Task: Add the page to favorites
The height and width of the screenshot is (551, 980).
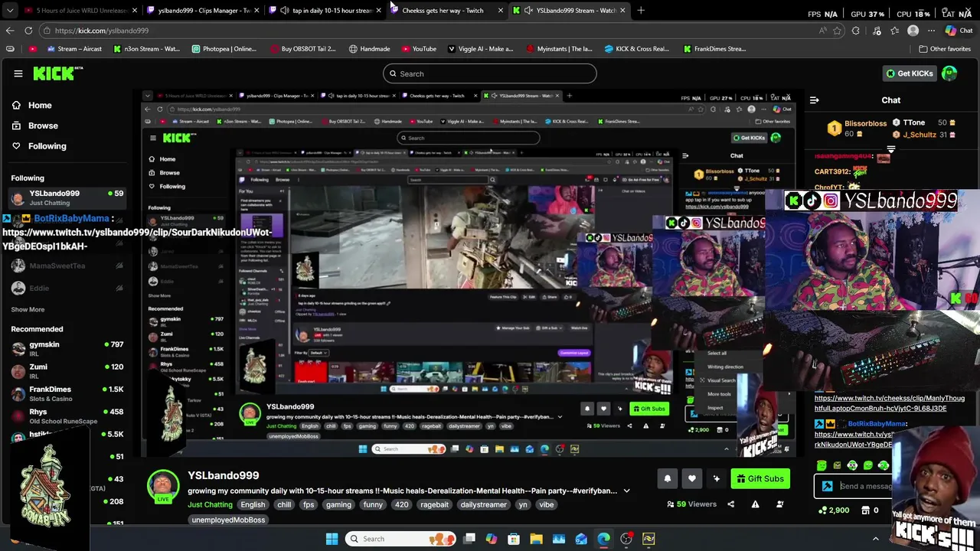Action: click(837, 31)
